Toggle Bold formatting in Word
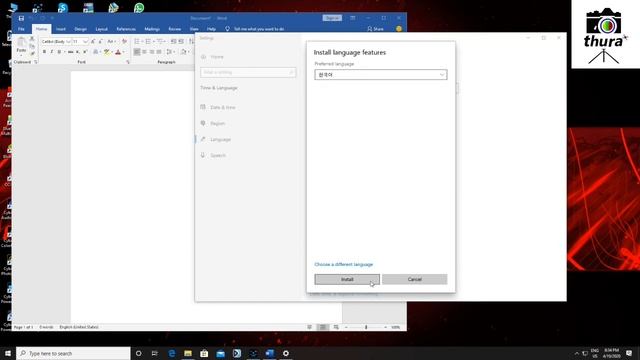 pos(44,52)
